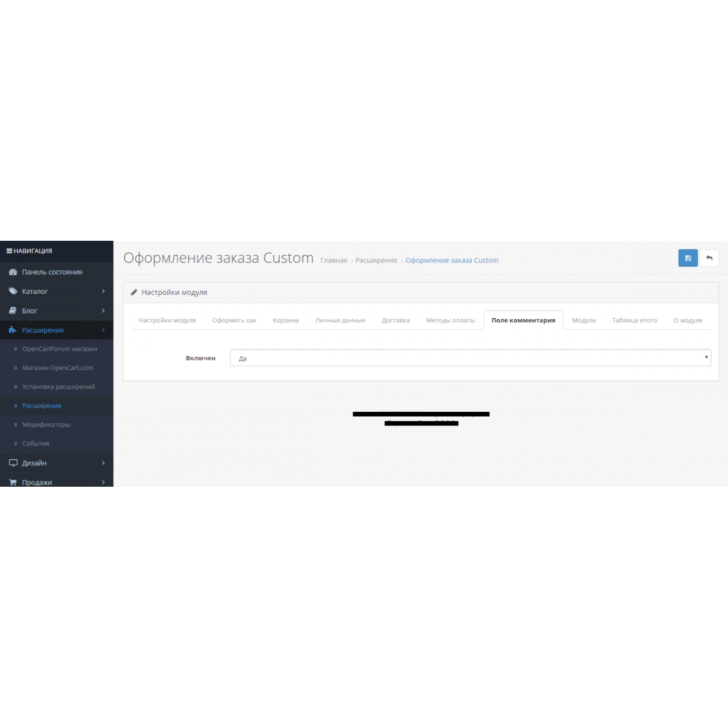The image size is (728, 728).
Task: Click the Каталог tags icon
Action: click(13, 291)
